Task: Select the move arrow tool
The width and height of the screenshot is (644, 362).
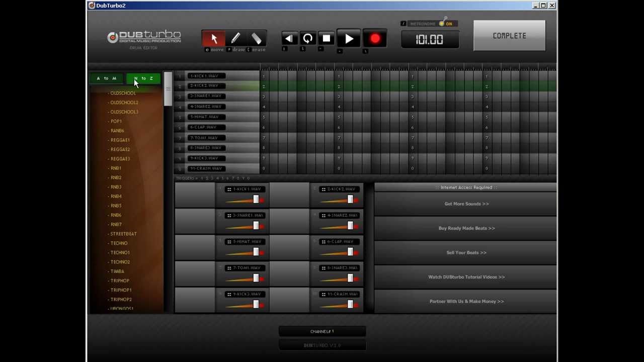Action: tap(214, 39)
